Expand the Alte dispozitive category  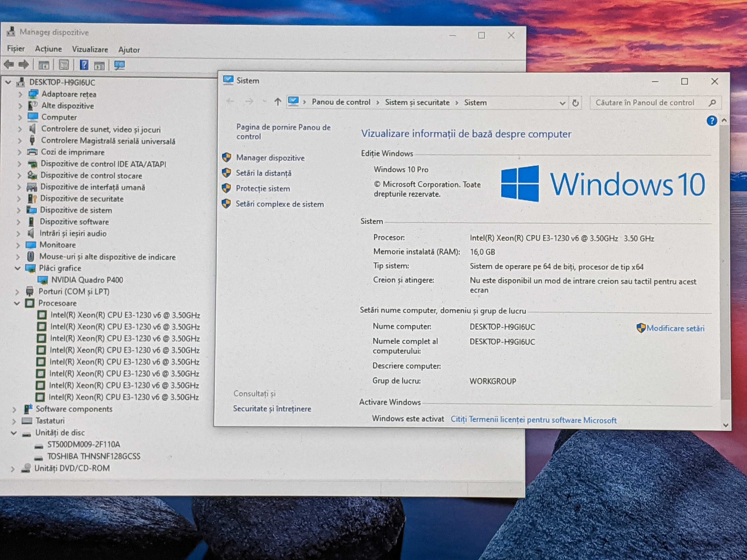(20, 106)
